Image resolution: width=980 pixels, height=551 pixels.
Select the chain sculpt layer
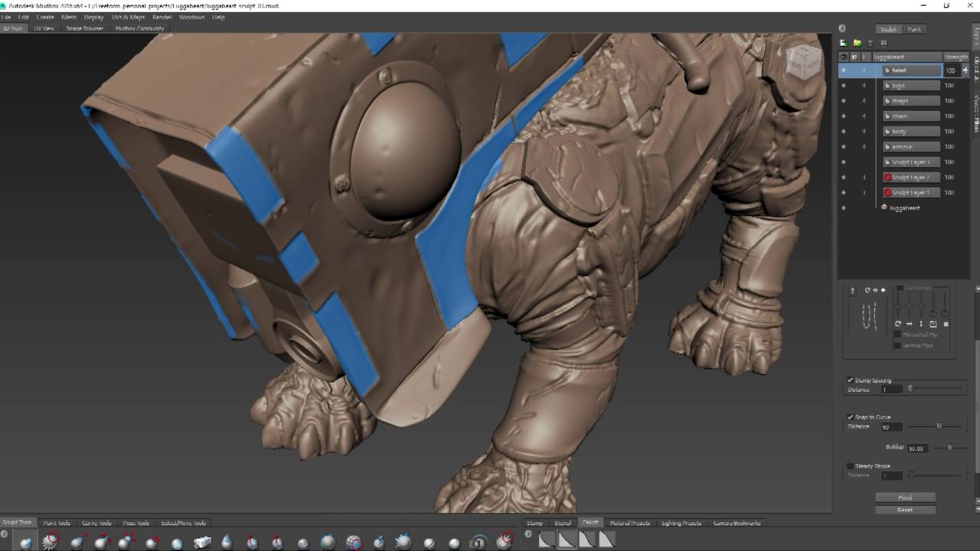click(911, 116)
